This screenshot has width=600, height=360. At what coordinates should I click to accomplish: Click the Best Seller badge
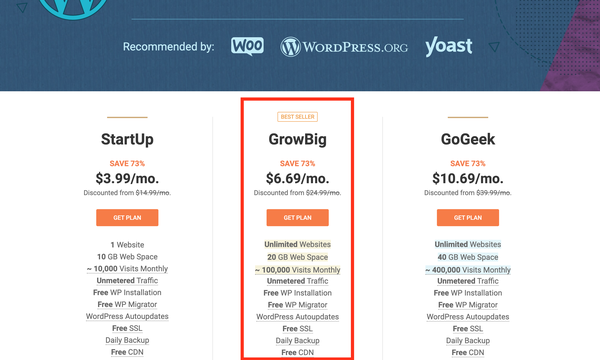297,117
